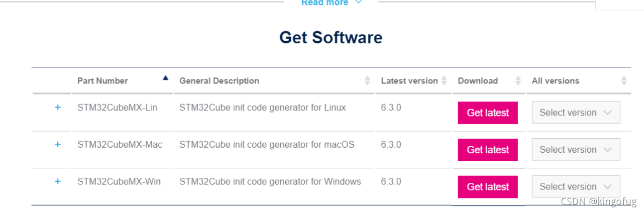Sort by Download column header
The width and height of the screenshot is (644, 212).
478,81
